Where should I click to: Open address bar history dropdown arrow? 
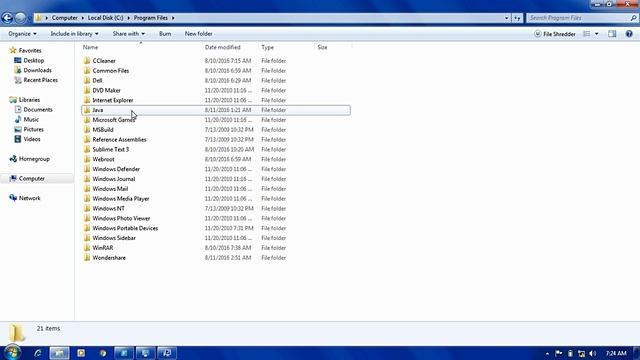click(x=507, y=18)
